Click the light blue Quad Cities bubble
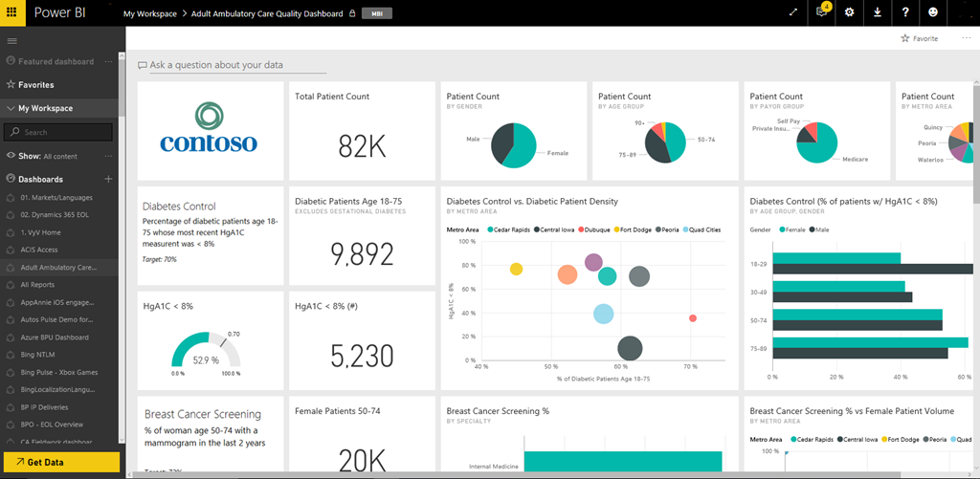Image resolution: width=980 pixels, height=479 pixels. [x=603, y=314]
